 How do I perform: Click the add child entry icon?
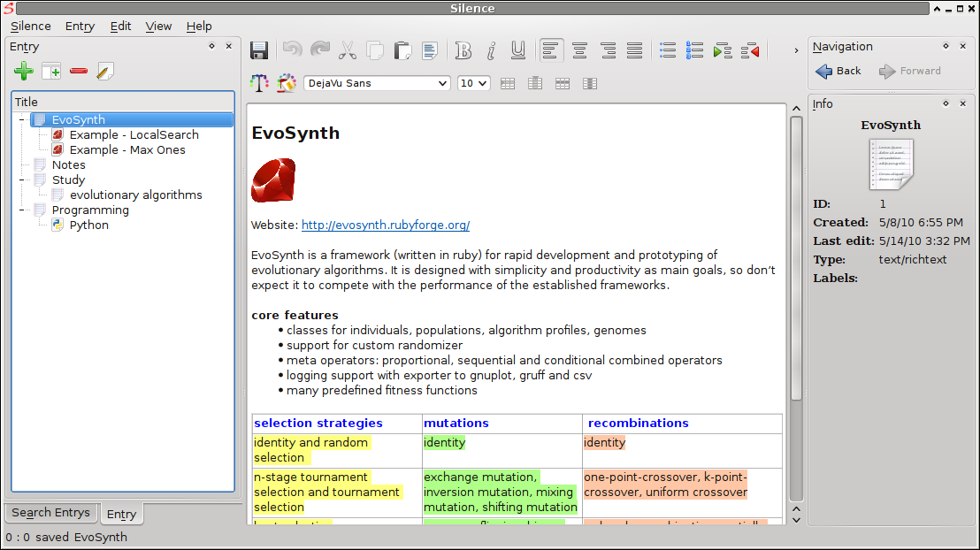pyautogui.click(x=51, y=72)
